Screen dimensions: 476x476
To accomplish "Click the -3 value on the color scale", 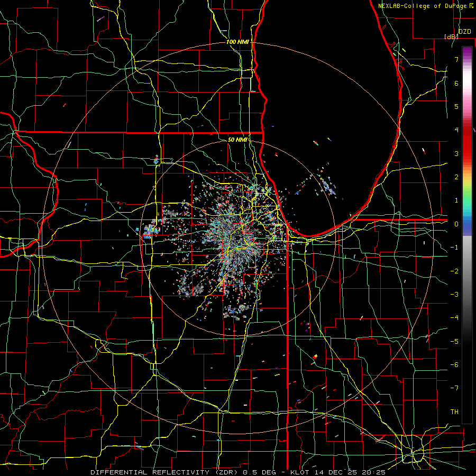I will [x=454, y=294].
